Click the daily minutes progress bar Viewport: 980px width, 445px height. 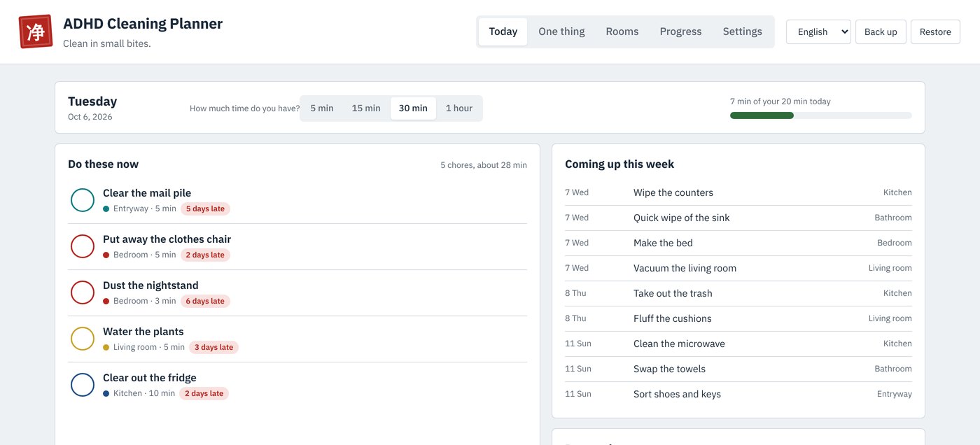821,115
